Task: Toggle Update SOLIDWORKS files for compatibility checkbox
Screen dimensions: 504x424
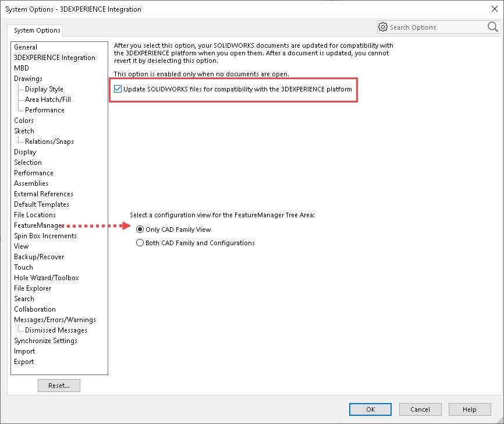Action: (118, 89)
